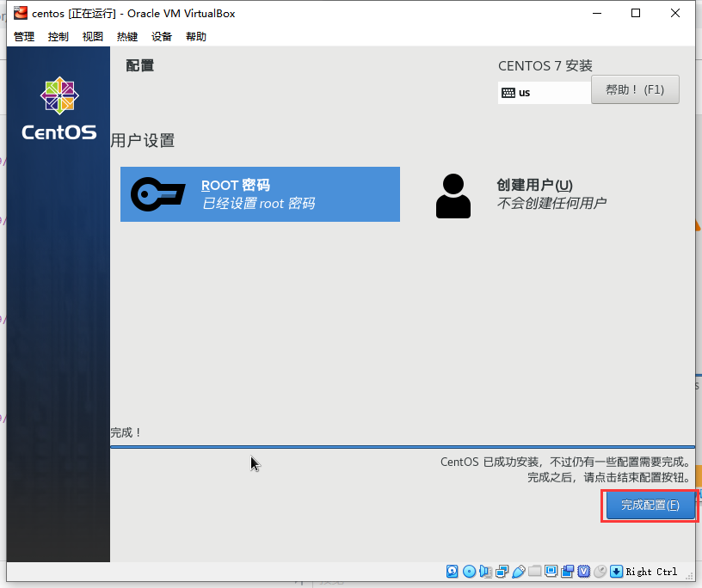
Task: Click the keyboard layout icon
Action: pyautogui.click(x=508, y=93)
